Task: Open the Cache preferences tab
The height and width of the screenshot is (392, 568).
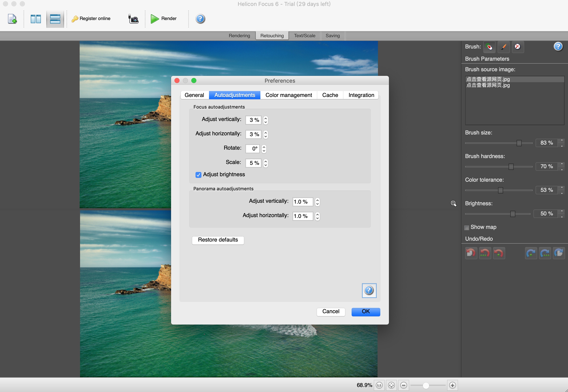Action: point(330,95)
